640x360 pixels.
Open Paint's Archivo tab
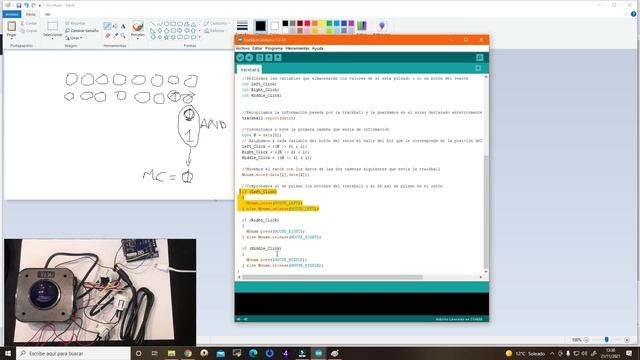click(x=11, y=14)
